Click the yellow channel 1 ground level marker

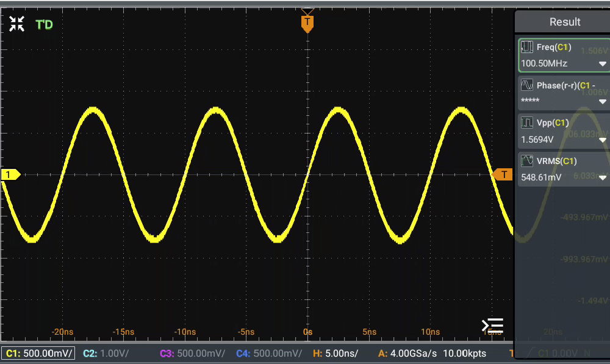(10, 175)
